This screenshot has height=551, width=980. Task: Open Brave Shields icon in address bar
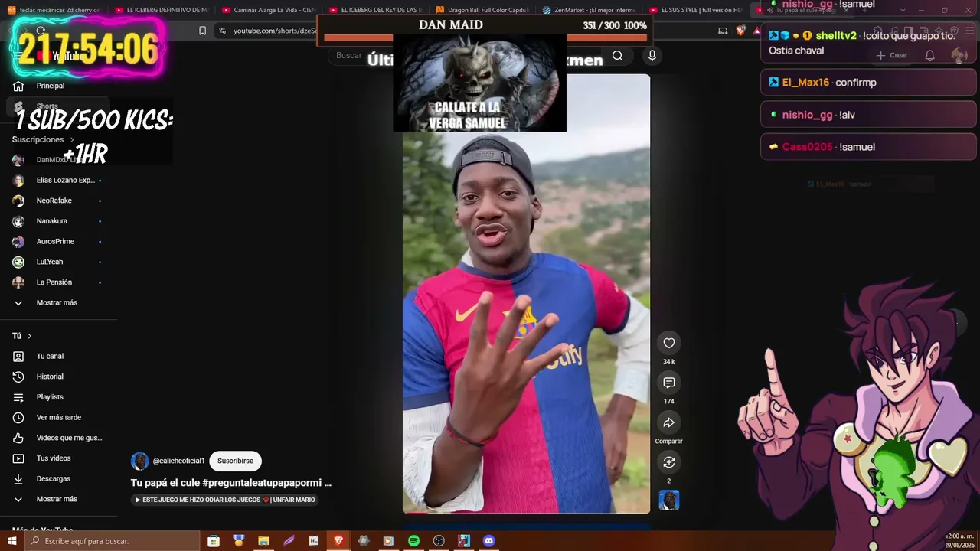[740, 31]
